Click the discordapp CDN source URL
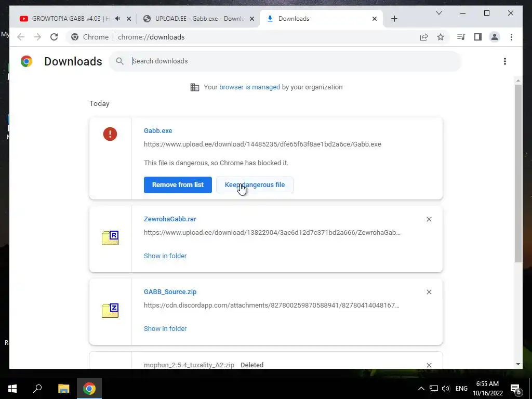Viewport: 532px width, 399px height. (x=271, y=305)
